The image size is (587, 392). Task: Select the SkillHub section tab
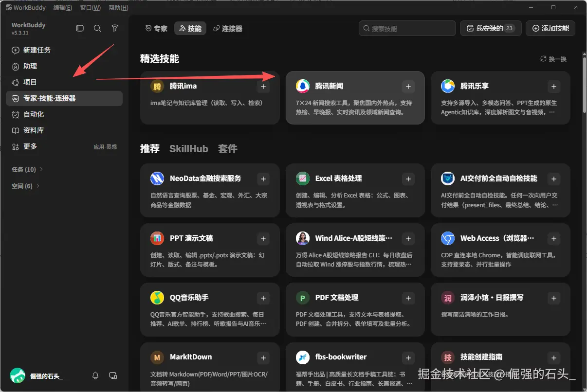point(189,149)
